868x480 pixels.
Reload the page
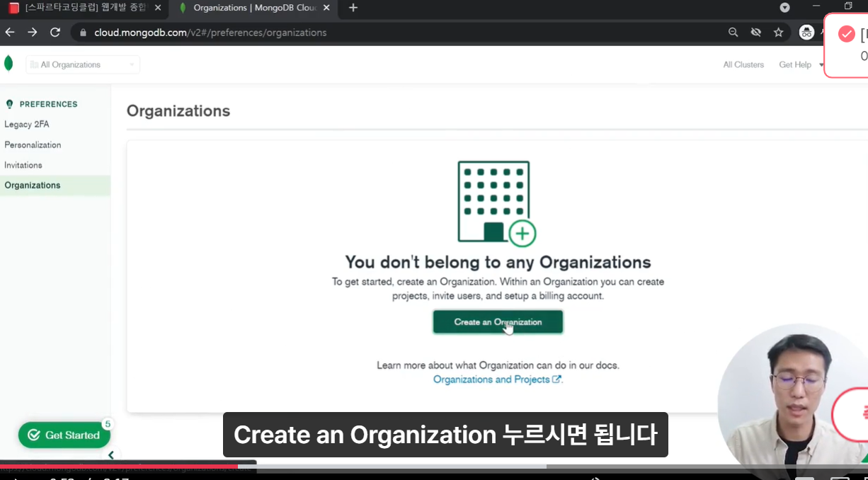[55, 33]
